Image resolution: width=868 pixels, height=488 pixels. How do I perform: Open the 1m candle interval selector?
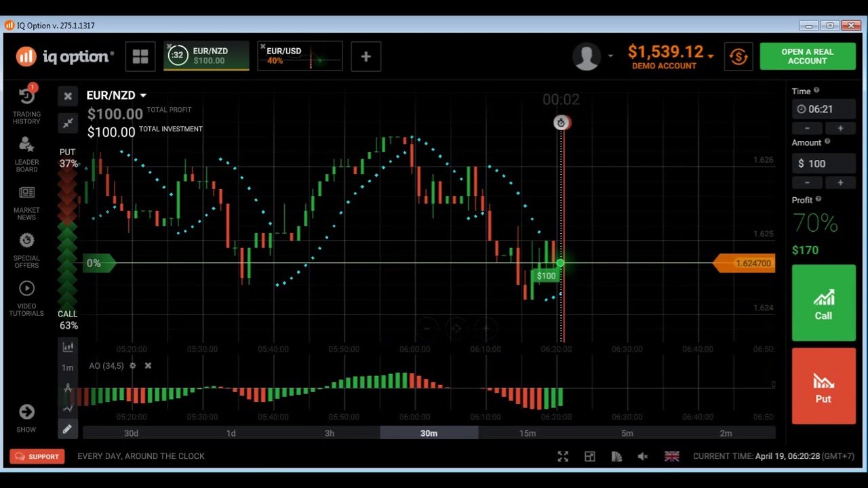pyautogui.click(x=68, y=367)
